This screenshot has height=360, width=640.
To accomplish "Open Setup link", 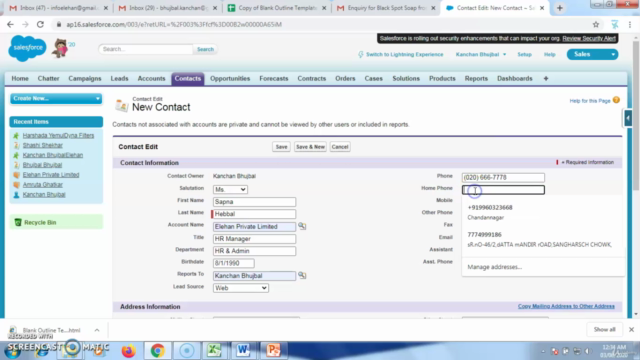I will (x=524, y=54).
